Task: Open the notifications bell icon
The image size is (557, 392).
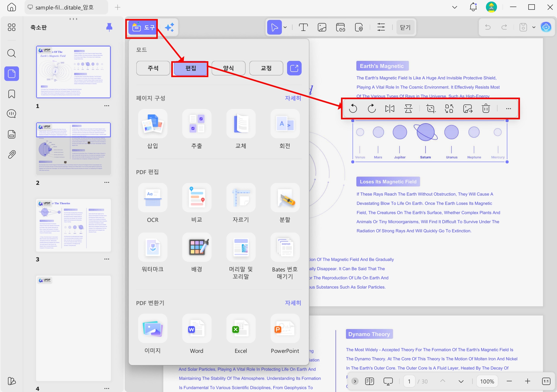Action: pyautogui.click(x=473, y=7)
